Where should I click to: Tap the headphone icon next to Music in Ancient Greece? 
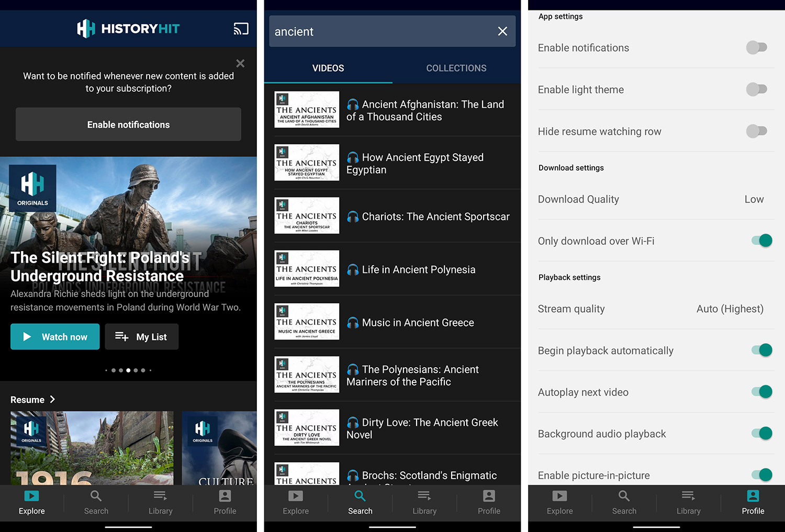point(353,322)
